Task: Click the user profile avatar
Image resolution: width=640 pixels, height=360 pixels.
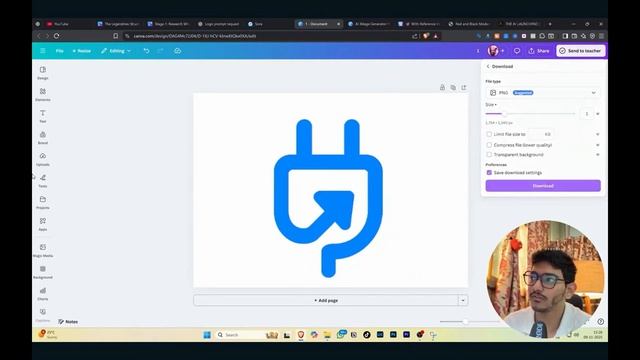Action: 493,51
